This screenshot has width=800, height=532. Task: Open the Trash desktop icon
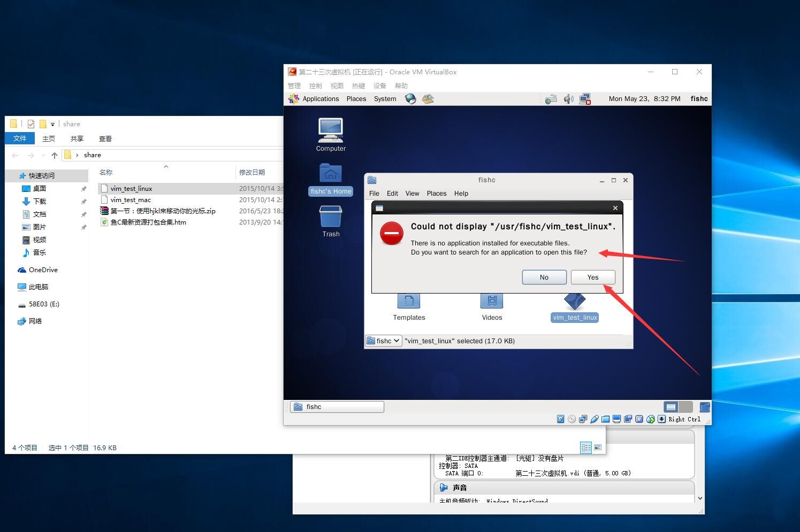[x=331, y=221]
